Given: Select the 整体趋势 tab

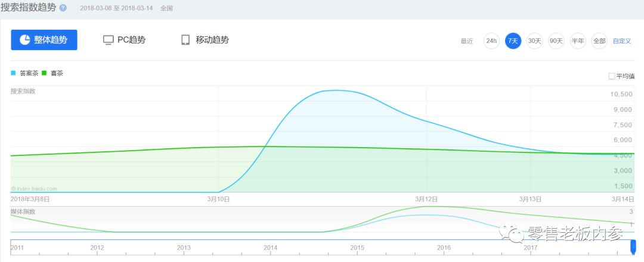Looking at the screenshot, I should click(44, 40).
